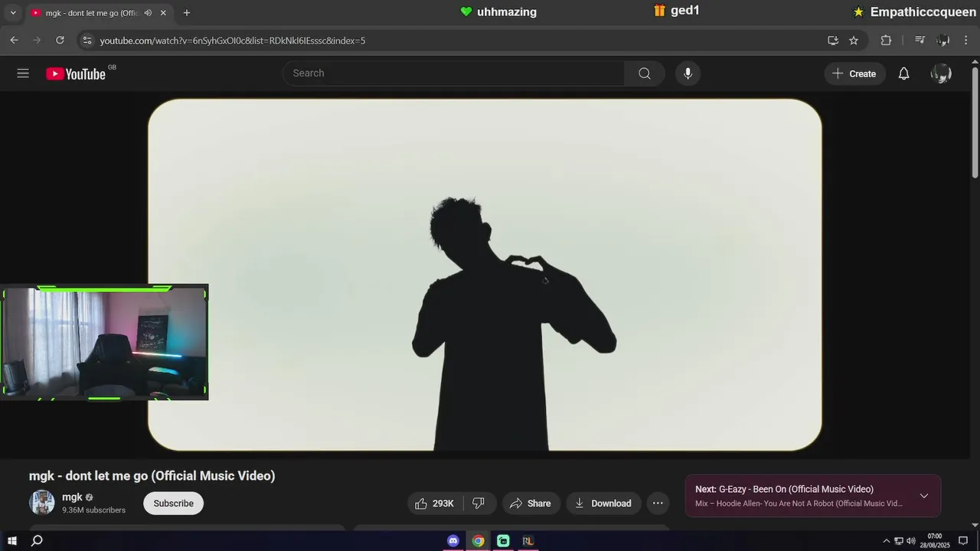Open Chrome profile avatar
980x551 pixels.
[943, 40]
